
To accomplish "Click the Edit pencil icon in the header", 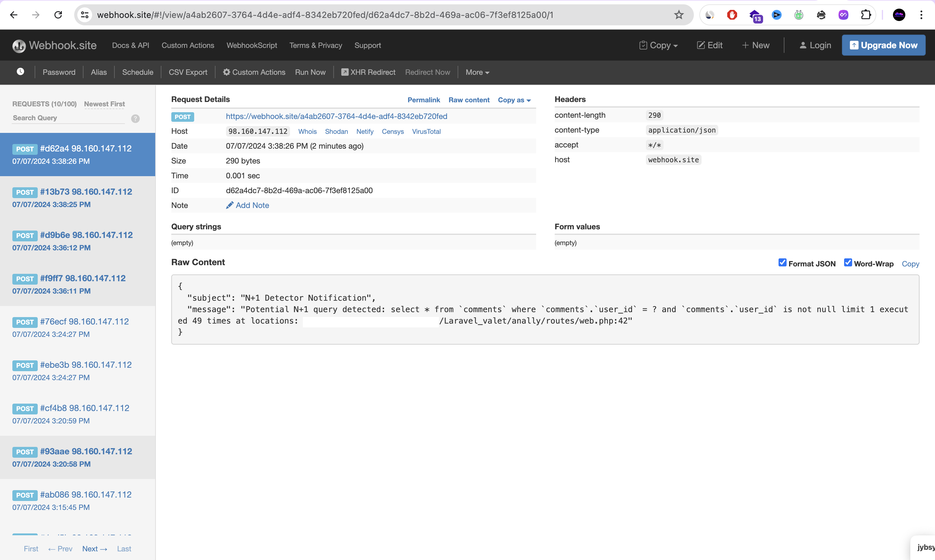I will 701,45.
